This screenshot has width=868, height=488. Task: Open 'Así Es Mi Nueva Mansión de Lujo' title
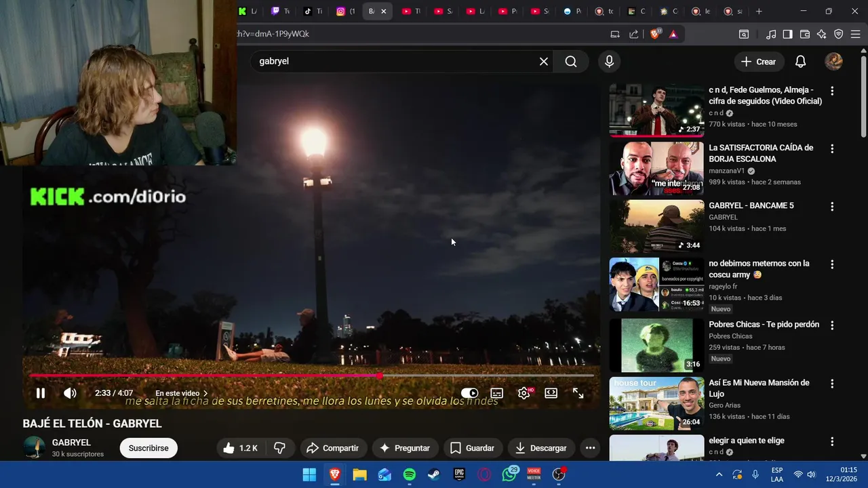point(759,388)
